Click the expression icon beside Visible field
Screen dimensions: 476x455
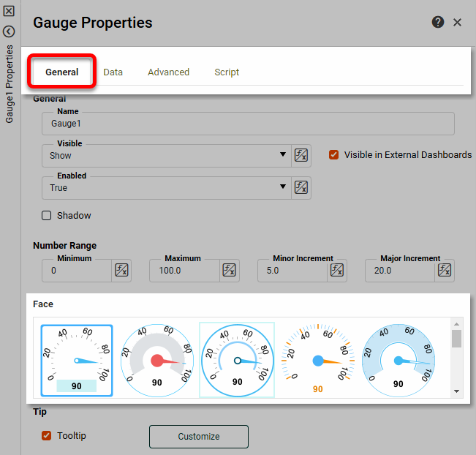coord(301,155)
